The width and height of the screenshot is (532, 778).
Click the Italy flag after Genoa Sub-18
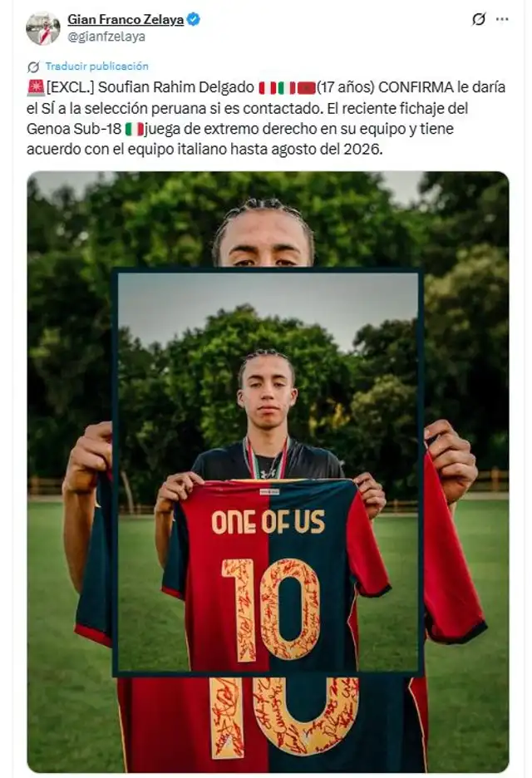coord(135,130)
